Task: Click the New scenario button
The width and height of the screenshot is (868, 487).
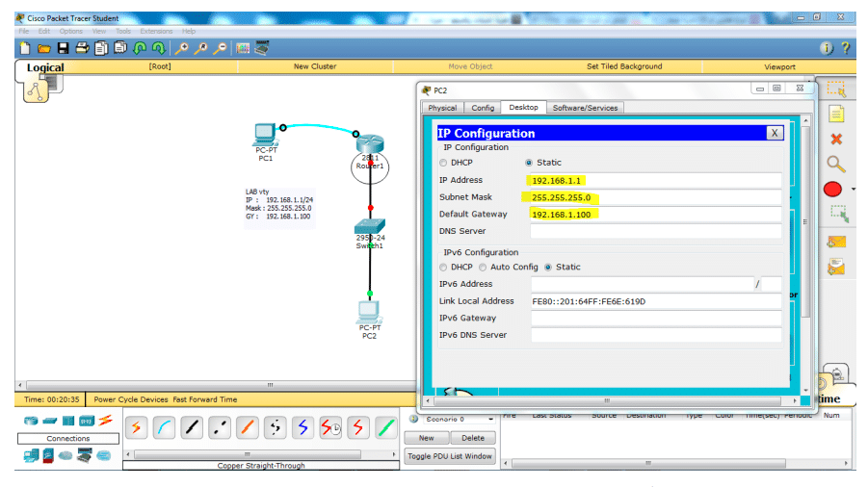Action: click(x=426, y=438)
